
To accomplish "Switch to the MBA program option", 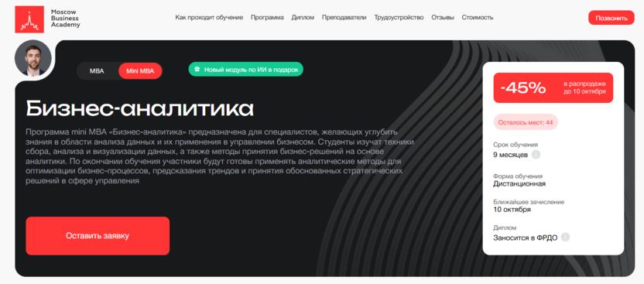I will point(97,71).
